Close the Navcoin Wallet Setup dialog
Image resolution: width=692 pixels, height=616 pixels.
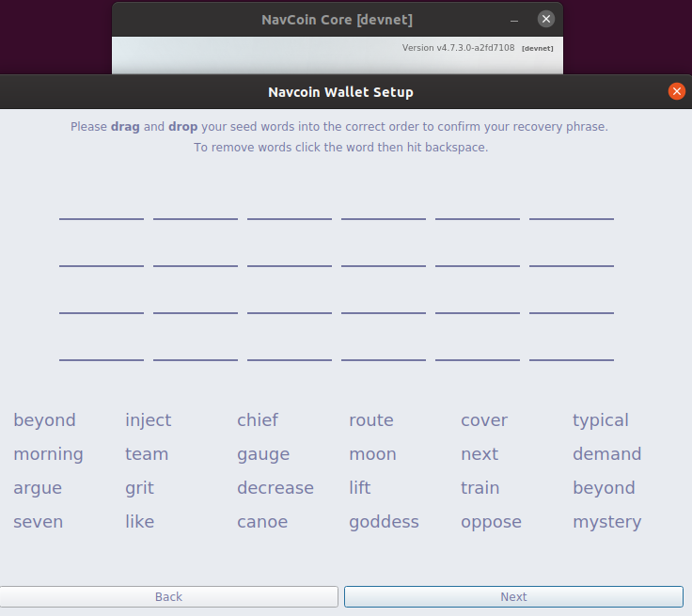coord(676,91)
